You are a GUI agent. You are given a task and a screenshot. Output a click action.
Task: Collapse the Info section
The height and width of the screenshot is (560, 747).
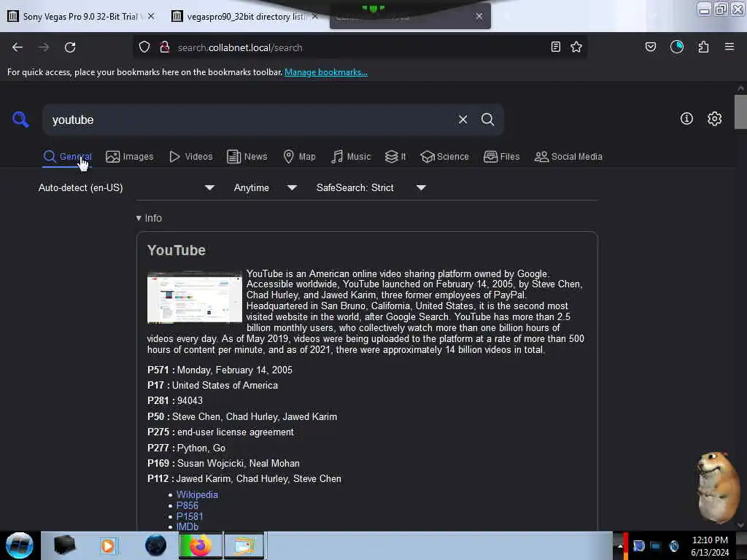(x=149, y=218)
